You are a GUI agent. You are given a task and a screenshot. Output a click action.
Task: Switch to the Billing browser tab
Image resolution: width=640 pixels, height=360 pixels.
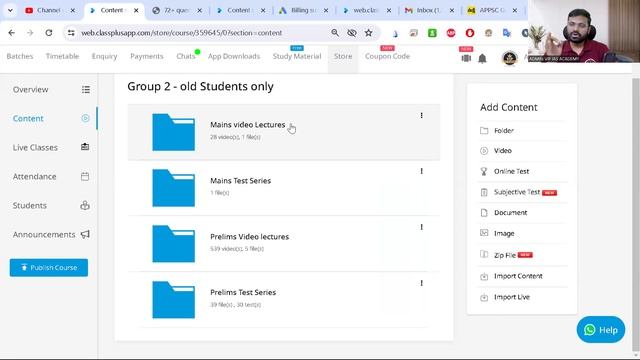tap(304, 11)
